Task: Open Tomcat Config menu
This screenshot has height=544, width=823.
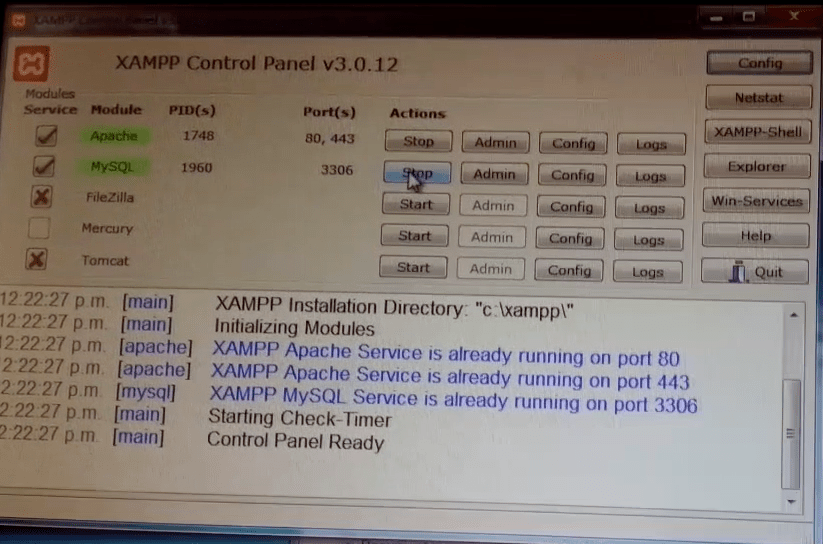Action: [569, 270]
